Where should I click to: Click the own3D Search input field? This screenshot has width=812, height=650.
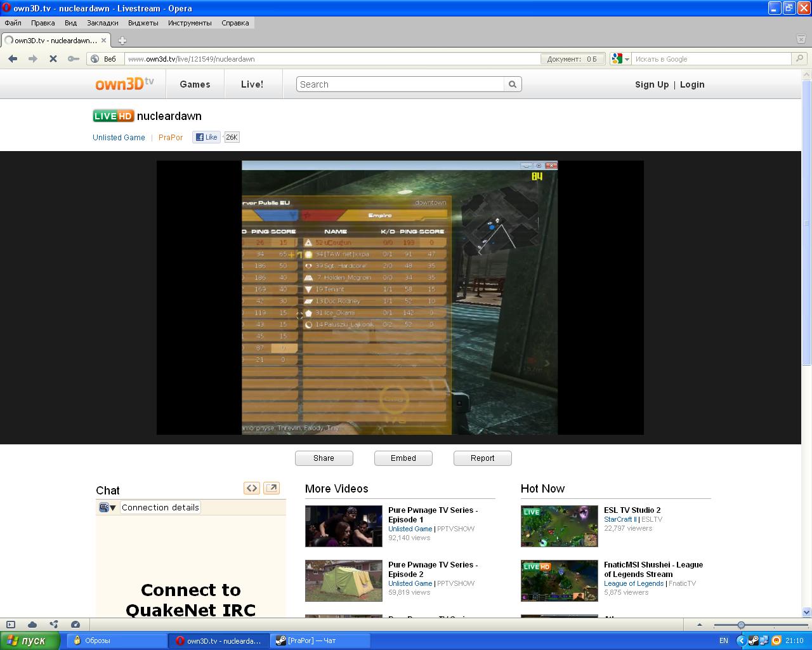click(x=401, y=84)
